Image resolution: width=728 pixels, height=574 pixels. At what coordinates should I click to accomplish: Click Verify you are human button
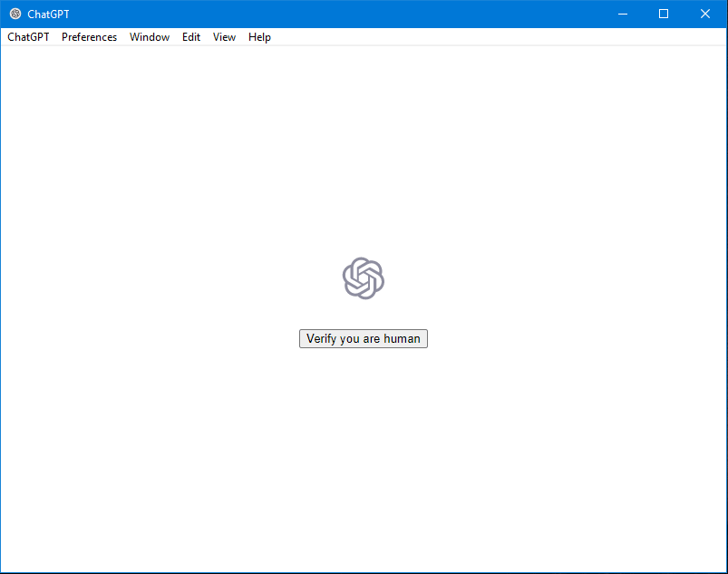tap(364, 338)
